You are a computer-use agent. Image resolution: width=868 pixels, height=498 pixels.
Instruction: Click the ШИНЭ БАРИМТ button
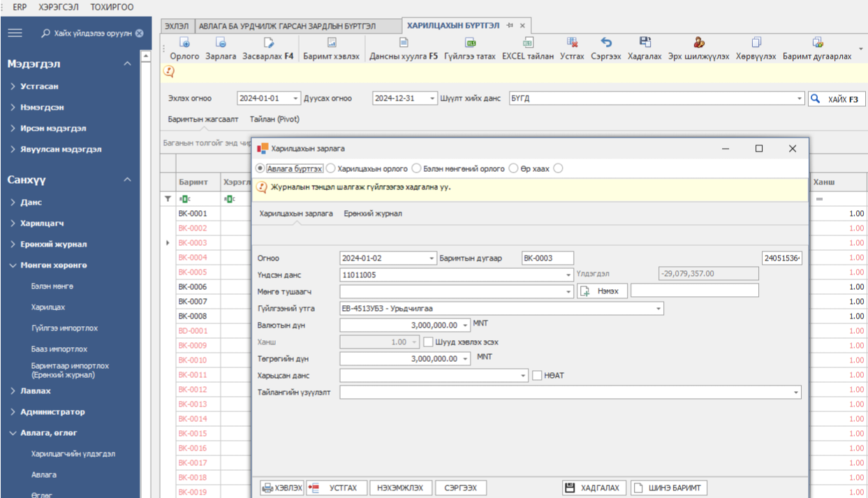[x=669, y=488]
